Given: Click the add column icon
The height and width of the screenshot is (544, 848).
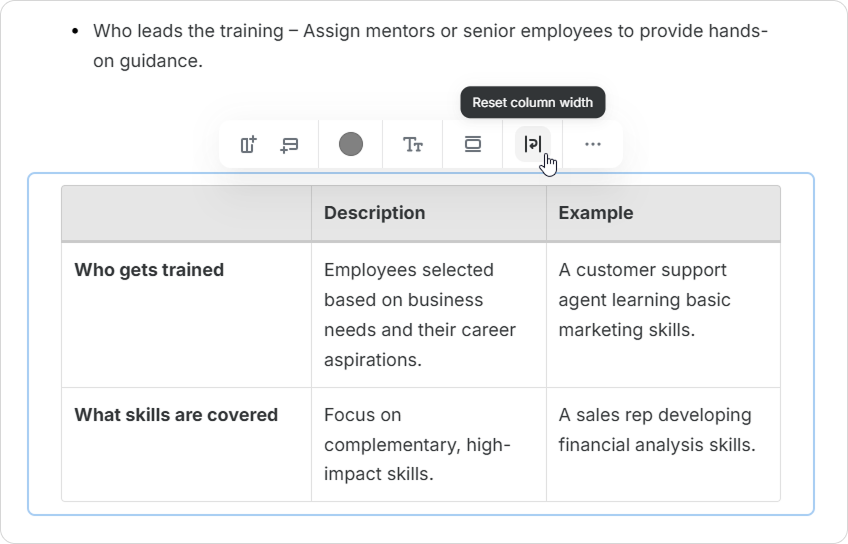Looking at the screenshot, I should 249,145.
